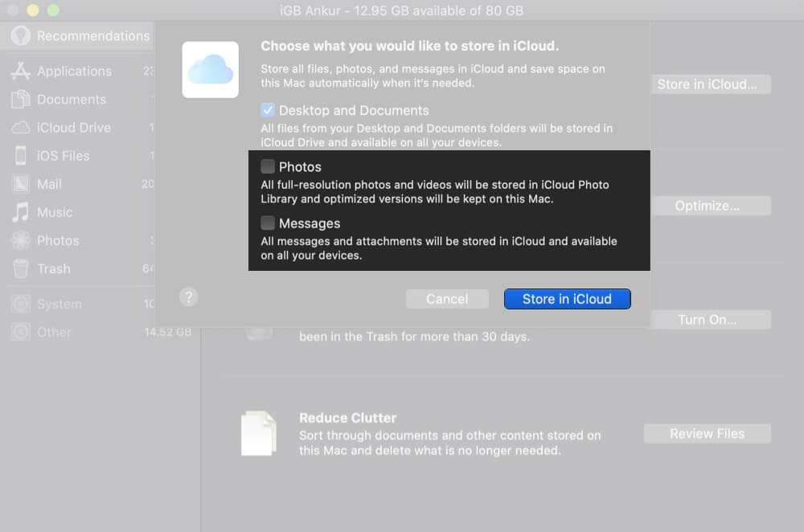Viewport: 804px width, 532px height.
Task: Click the Review Files button
Action: click(707, 434)
